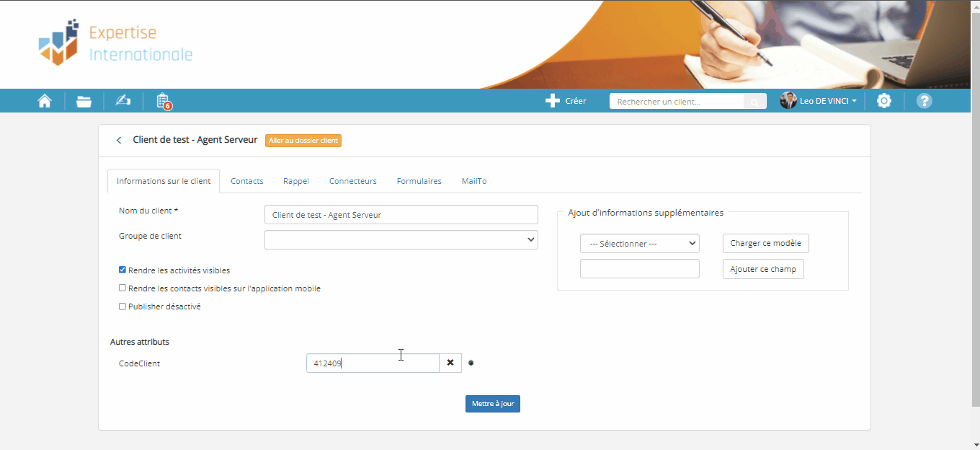Open the folder icon in navbar

pyautogui.click(x=84, y=101)
